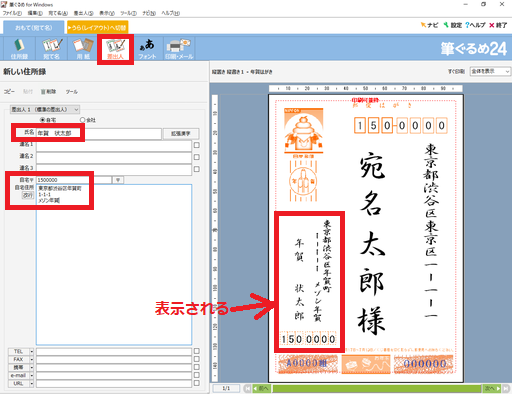Click the 拡張漢字 button
This screenshot has width=512, height=394.
[181, 133]
